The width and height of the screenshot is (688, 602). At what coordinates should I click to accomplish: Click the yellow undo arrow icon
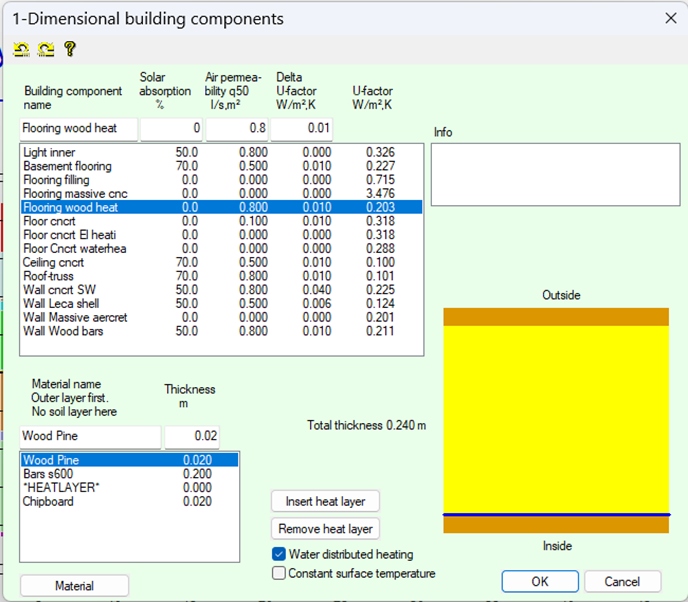tap(21, 49)
